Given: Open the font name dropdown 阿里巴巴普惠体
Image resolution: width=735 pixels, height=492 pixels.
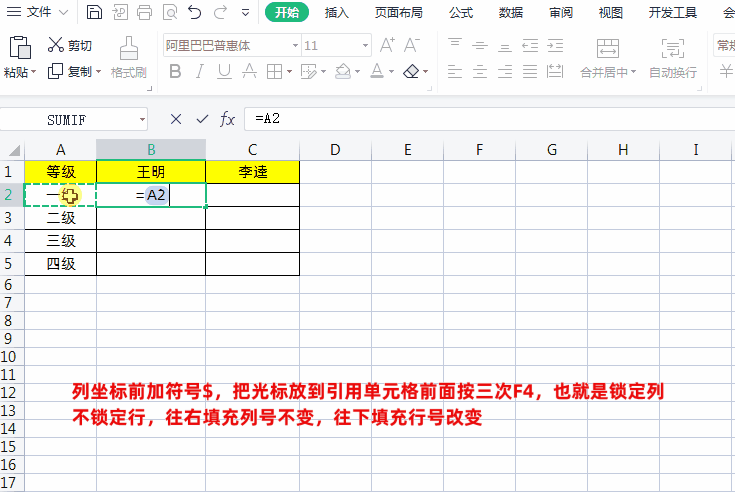Looking at the screenshot, I should click(x=295, y=45).
